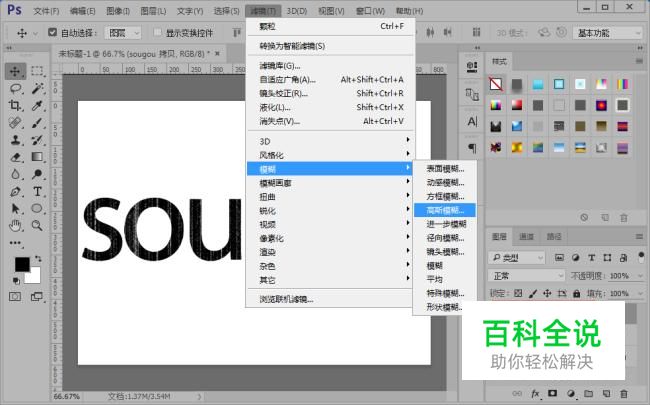
Task: Toggle pixel layer filter in Layers panel
Action: pyautogui.click(x=559, y=257)
